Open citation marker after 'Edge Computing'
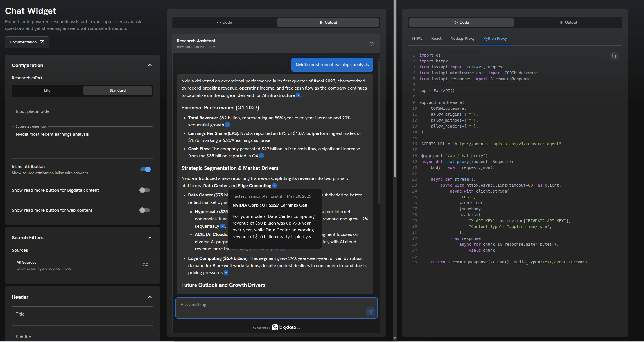Image resolution: width=644 pixels, height=342 pixels. pyautogui.click(x=275, y=185)
